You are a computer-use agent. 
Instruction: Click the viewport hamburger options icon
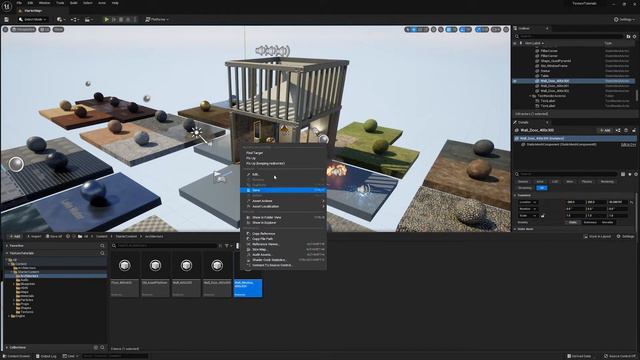[5, 29]
